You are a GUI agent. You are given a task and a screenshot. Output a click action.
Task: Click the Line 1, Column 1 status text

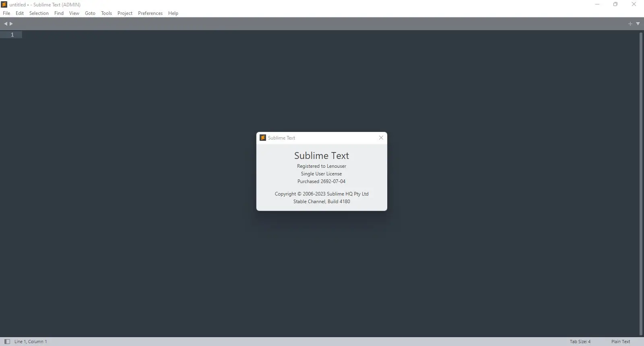coord(31,342)
